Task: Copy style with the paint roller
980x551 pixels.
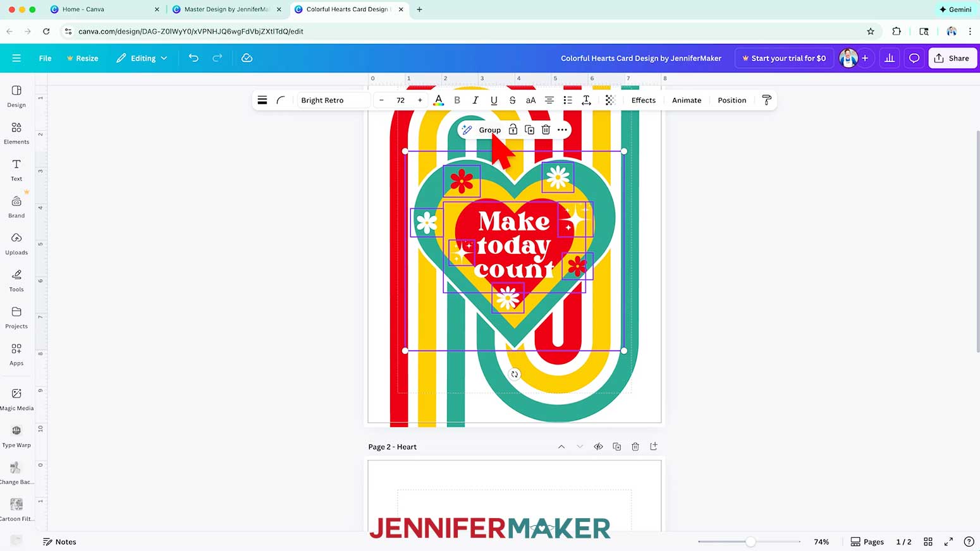Action: [766, 100]
